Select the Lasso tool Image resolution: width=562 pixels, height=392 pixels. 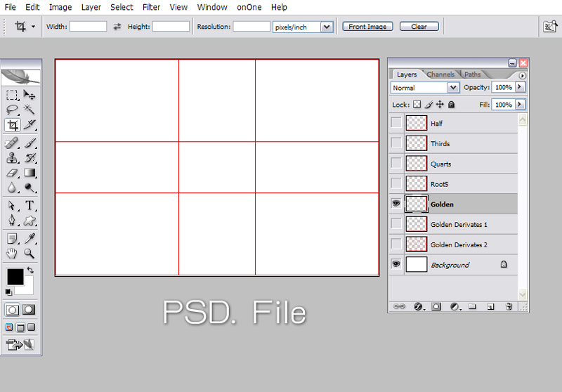pos(12,110)
